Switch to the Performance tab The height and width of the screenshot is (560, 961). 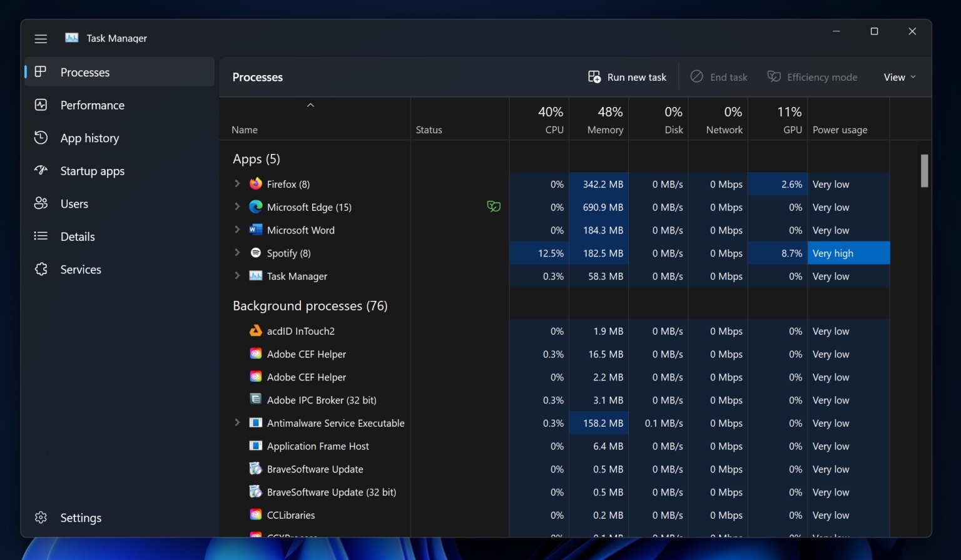[x=92, y=105]
